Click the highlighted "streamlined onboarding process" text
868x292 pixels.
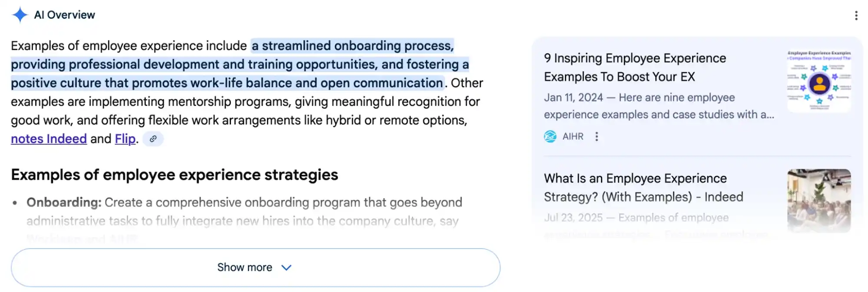point(352,46)
